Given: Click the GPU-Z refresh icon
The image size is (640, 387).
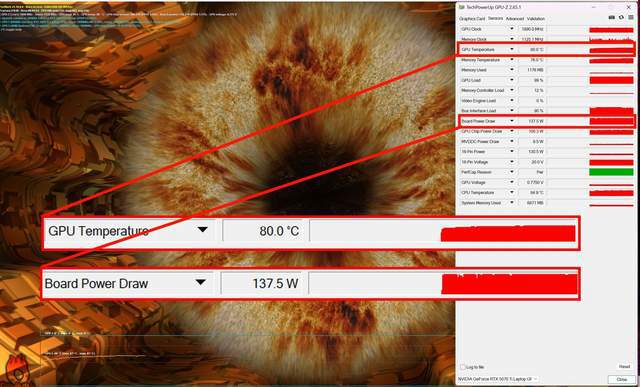Looking at the screenshot, I should pyautogui.click(x=621, y=18).
